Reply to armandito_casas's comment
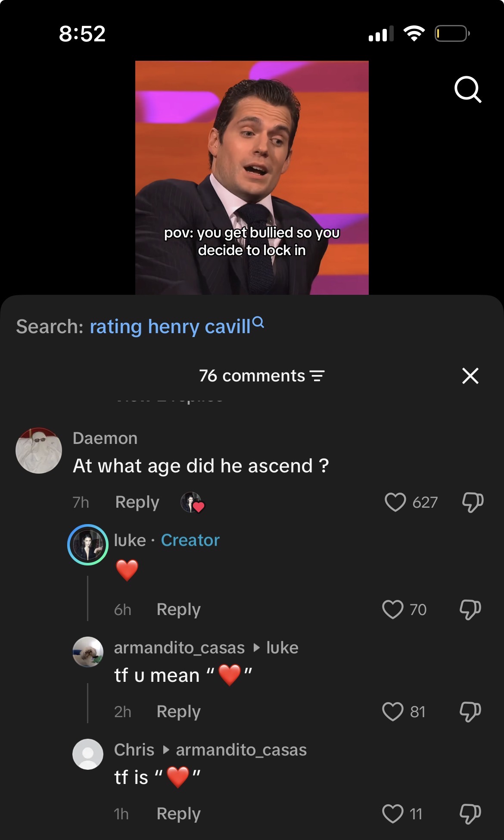This screenshot has width=504, height=840. [x=178, y=712]
